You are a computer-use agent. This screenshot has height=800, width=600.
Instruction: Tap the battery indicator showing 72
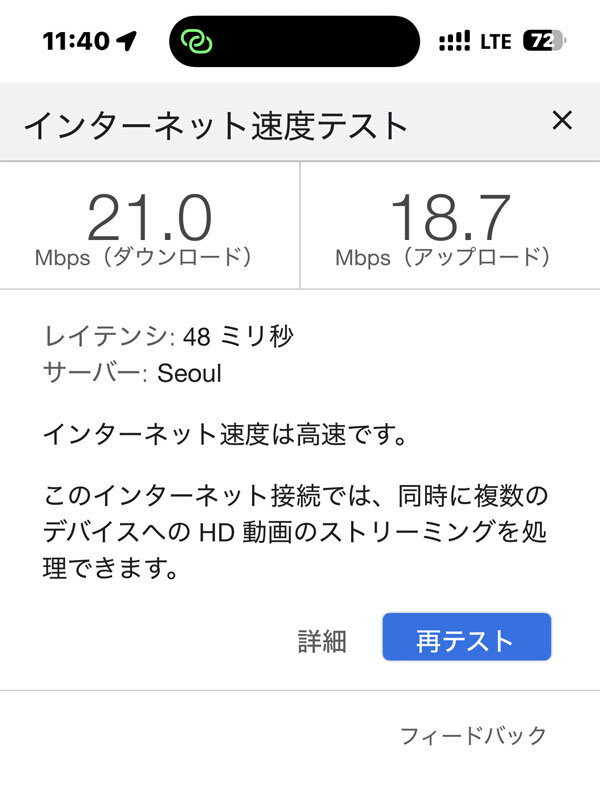point(544,42)
